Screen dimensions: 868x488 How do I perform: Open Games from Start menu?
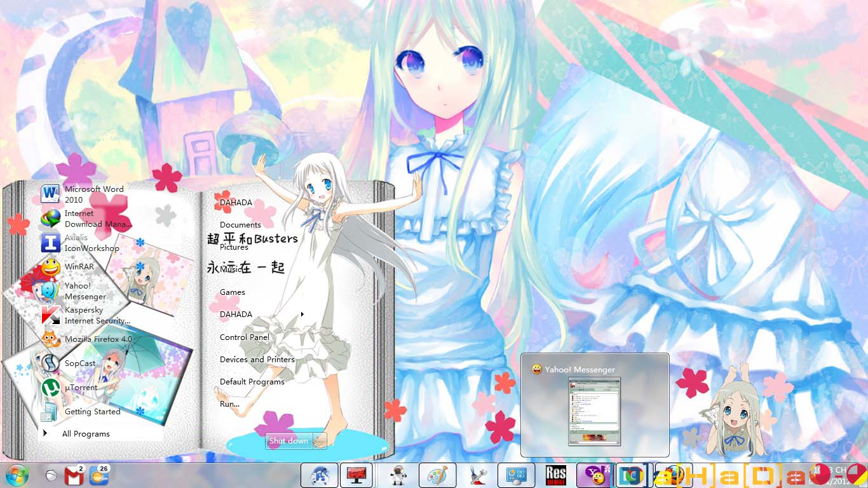pos(232,292)
